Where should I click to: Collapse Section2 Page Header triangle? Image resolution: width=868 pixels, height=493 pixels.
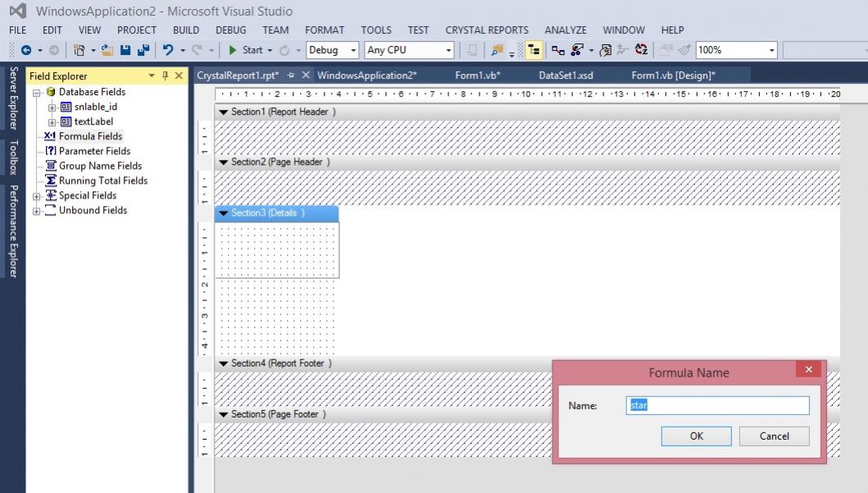pyautogui.click(x=224, y=162)
